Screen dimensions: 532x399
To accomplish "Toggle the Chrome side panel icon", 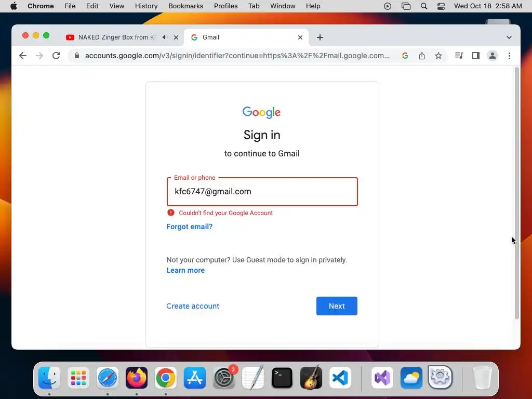I will pos(476,56).
